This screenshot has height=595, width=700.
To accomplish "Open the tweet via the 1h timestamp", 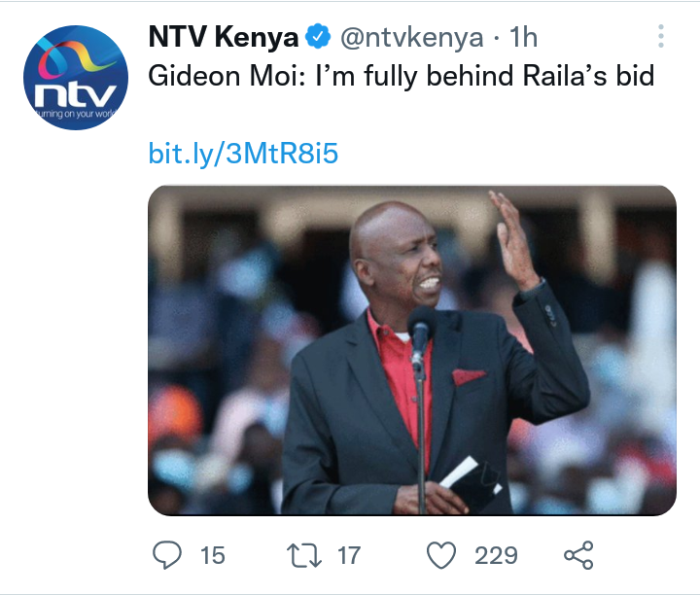I will click(524, 37).
